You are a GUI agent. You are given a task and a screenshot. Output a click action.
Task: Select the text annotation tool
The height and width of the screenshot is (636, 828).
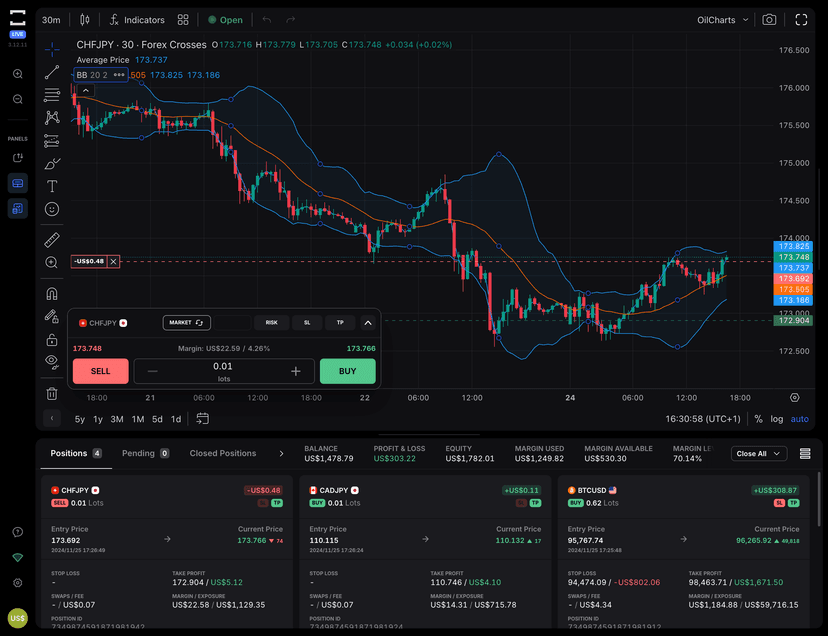pyautogui.click(x=52, y=186)
